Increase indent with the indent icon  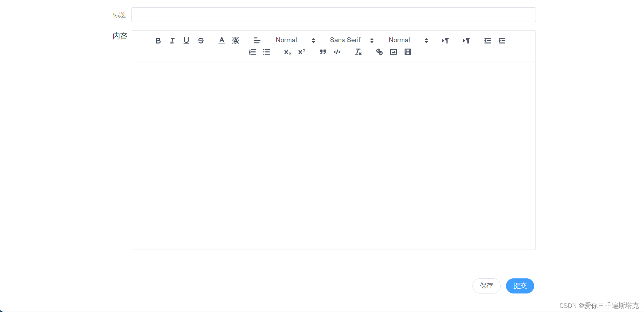pos(502,40)
